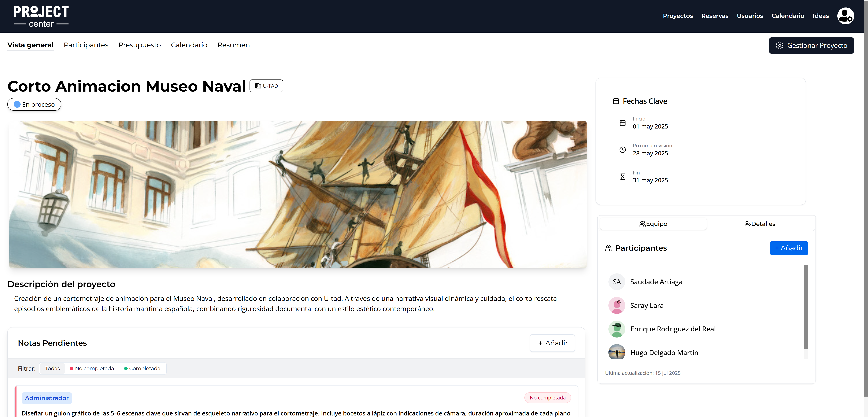Select participant name Enrique Rodriguez del Real
This screenshot has width=868, height=417.
coord(673,329)
